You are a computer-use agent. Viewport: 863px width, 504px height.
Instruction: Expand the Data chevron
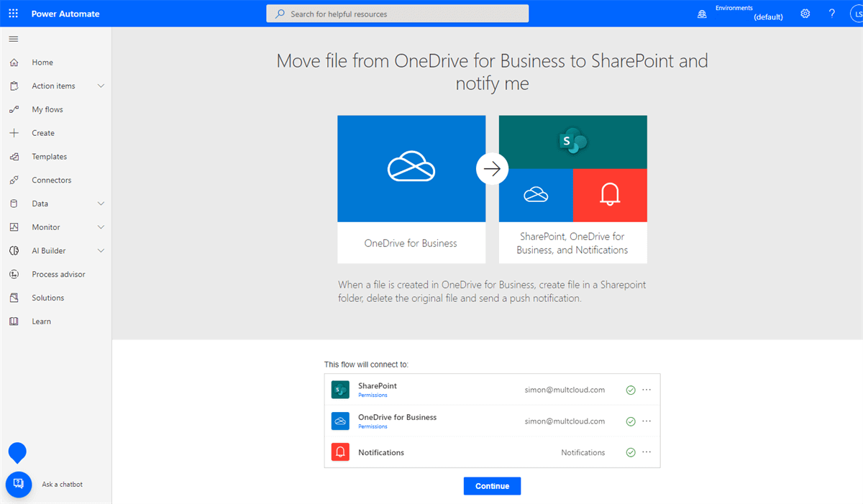point(101,203)
